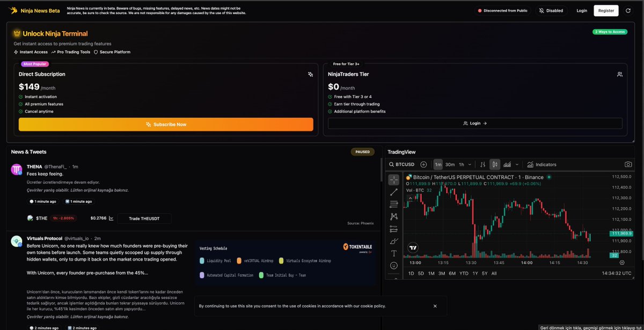Image resolution: width=644 pixels, height=330 pixels.
Task: Click the users icon on NinjaTraders Tier card
Action: point(620,74)
